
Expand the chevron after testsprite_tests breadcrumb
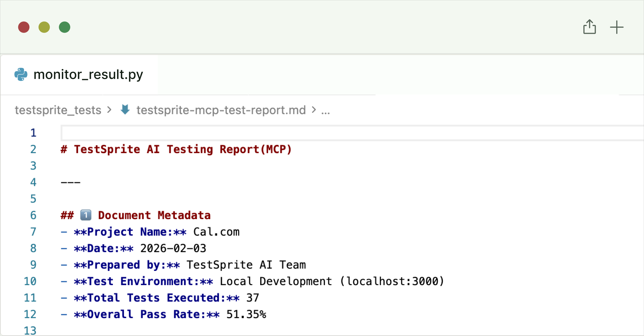(109, 110)
